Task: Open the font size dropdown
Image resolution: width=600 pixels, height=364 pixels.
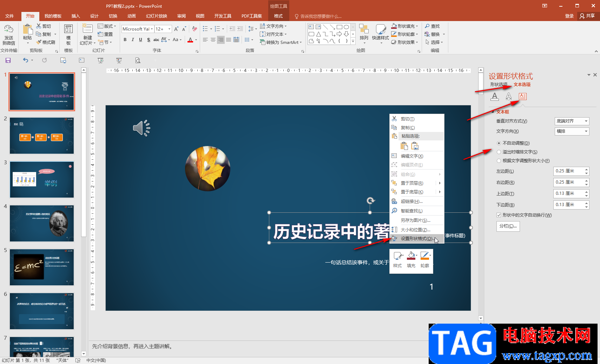Action: point(170,29)
